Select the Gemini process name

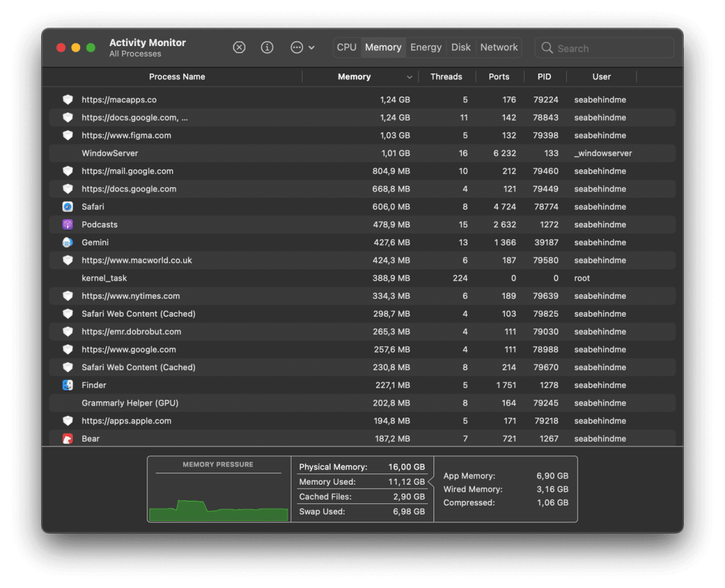tap(96, 242)
